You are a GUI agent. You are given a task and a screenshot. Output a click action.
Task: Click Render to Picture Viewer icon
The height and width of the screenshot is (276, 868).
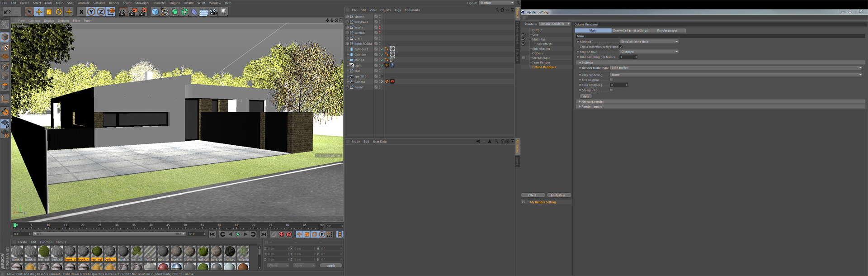coord(132,12)
